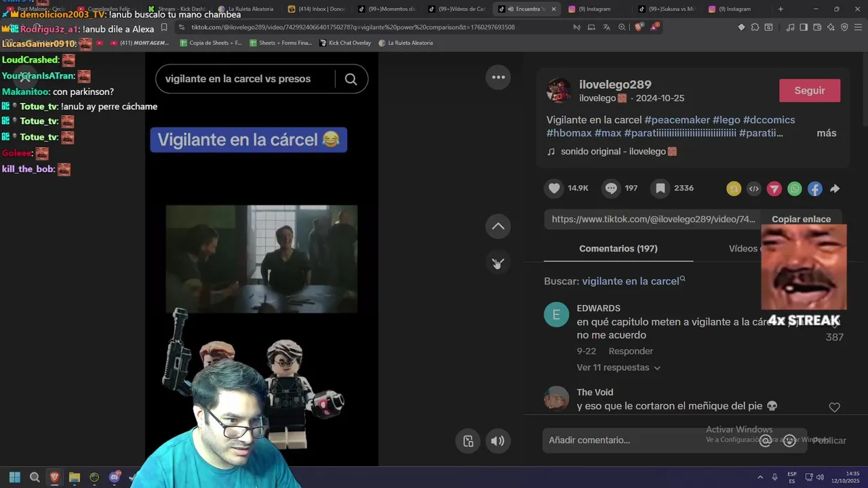
Task: Click 'sonido original - ilovelego' sound link
Action: [x=618, y=152]
